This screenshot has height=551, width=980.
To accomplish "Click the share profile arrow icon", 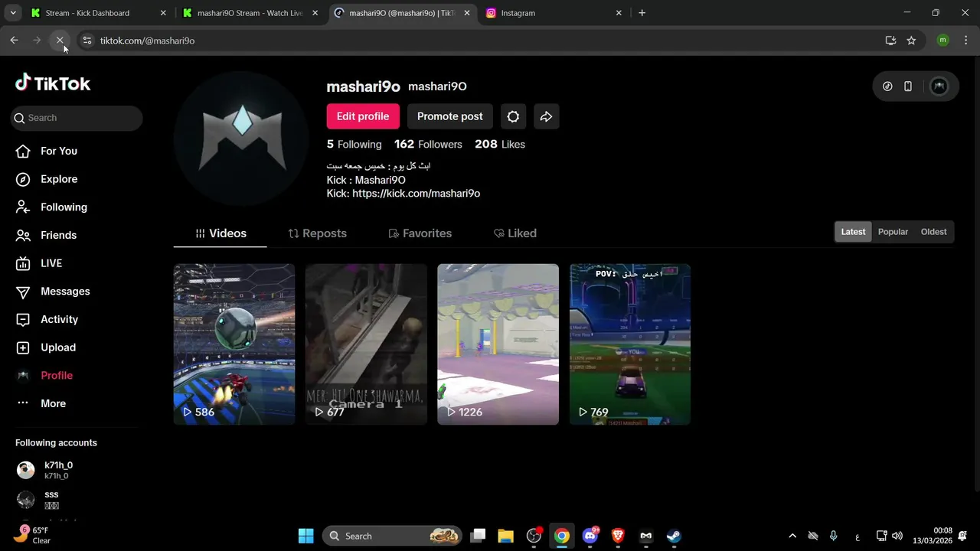I will [x=546, y=116].
